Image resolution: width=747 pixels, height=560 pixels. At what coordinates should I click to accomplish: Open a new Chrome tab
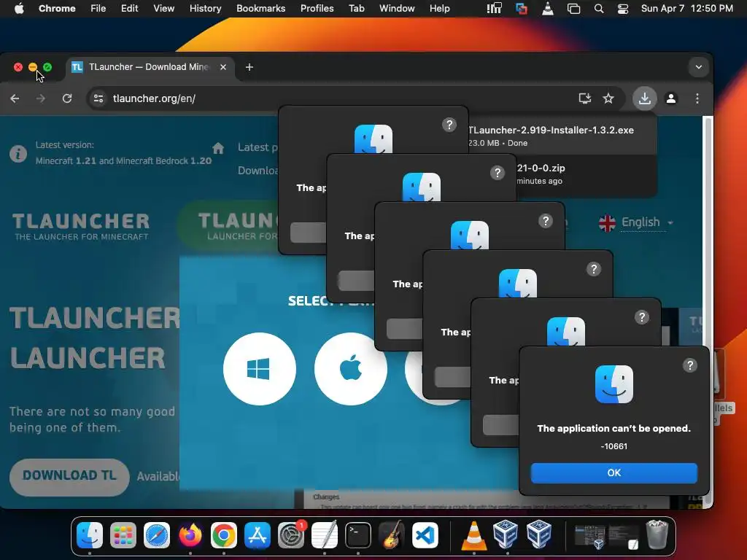pos(249,67)
